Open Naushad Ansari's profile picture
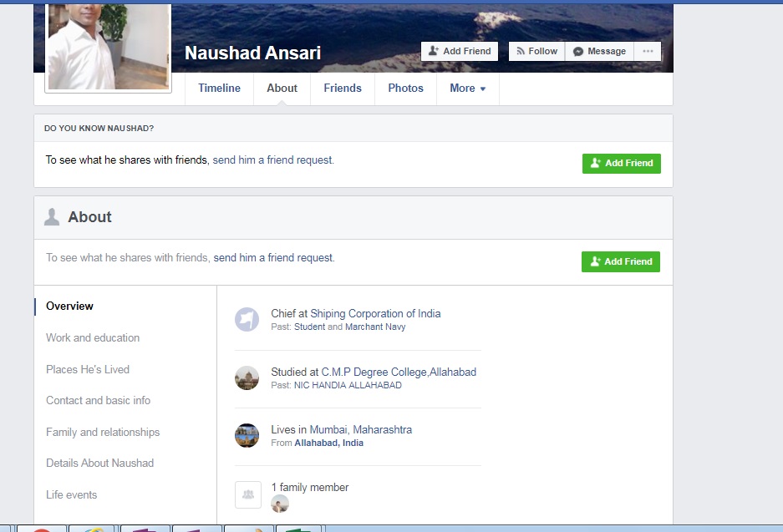Screen dimensions: 783x532 (109, 47)
